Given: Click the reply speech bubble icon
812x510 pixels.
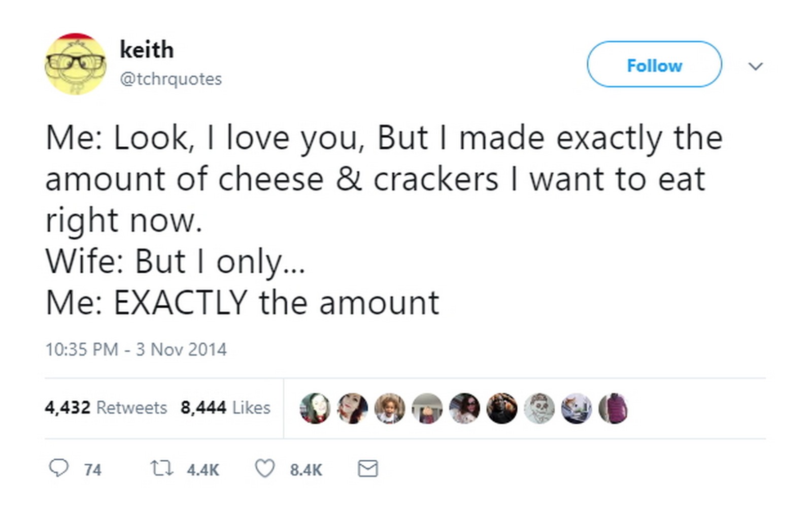Looking at the screenshot, I should 58,468.
